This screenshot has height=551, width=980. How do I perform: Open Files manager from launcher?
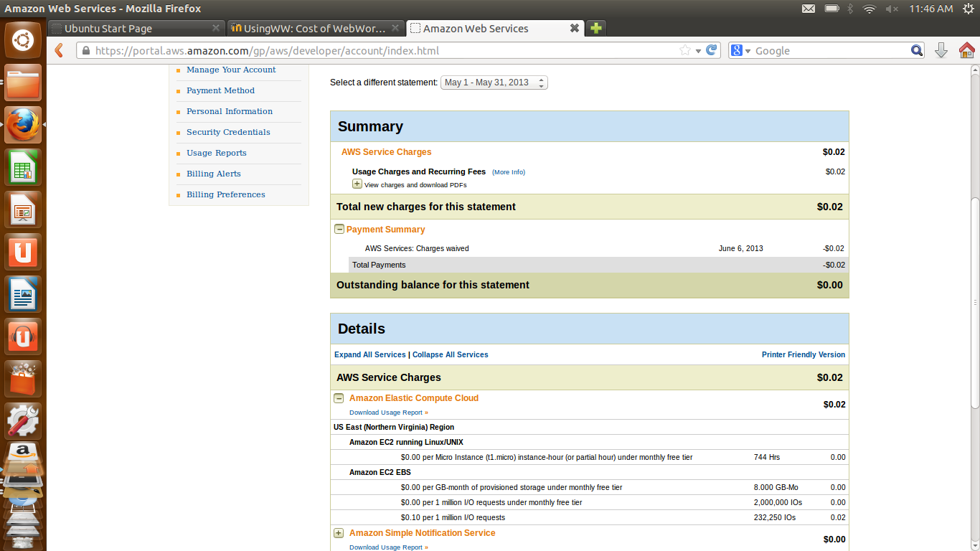click(23, 82)
